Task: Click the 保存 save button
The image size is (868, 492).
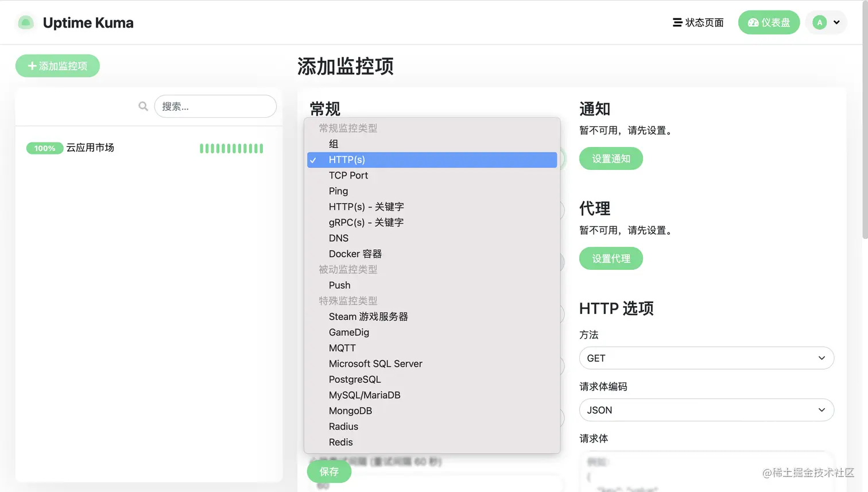Action: click(x=329, y=472)
